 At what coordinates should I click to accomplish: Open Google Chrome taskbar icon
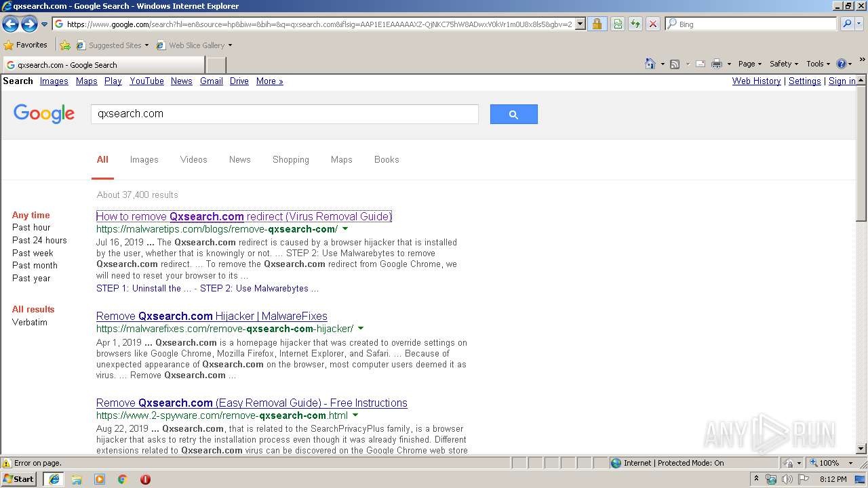pos(123,479)
